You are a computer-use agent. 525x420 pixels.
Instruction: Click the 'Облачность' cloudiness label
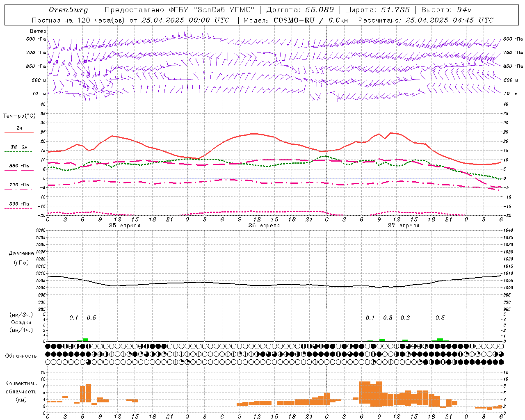tap(21, 356)
